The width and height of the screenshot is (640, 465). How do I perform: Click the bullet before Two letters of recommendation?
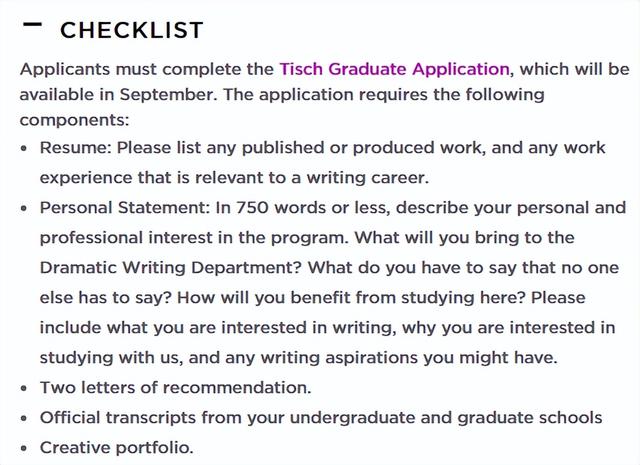[x=24, y=388]
